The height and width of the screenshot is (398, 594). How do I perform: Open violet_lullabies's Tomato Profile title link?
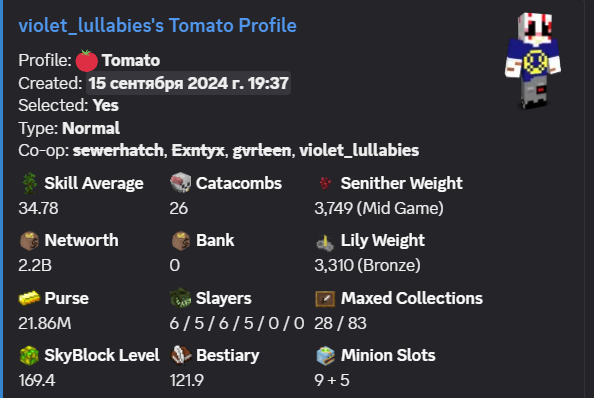click(157, 26)
